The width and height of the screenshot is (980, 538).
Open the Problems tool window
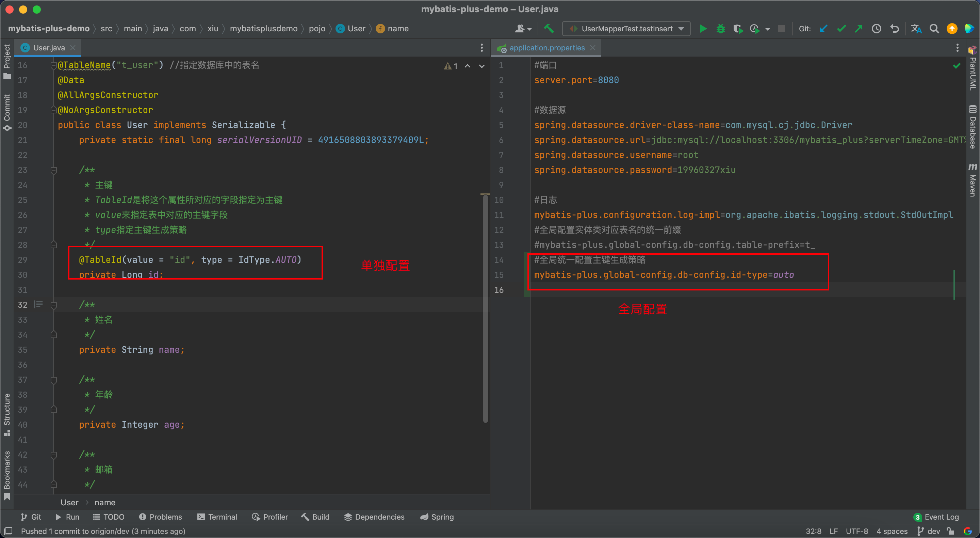(x=160, y=517)
